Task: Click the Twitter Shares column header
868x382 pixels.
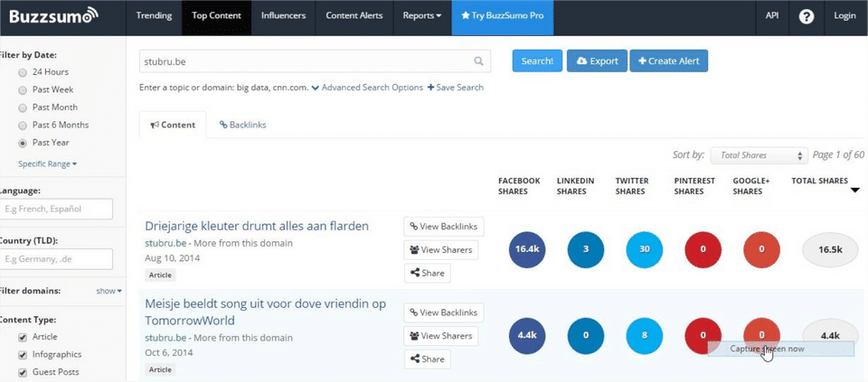Action: point(632,186)
